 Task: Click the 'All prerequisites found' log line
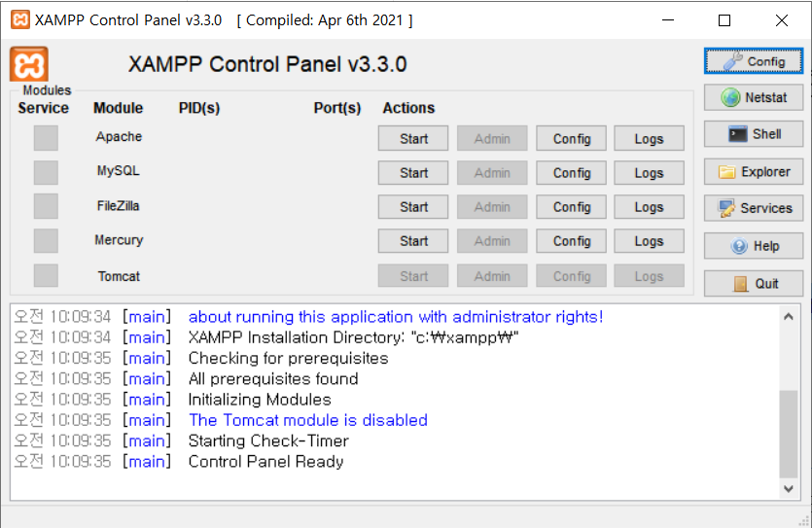click(x=273, y=379)
